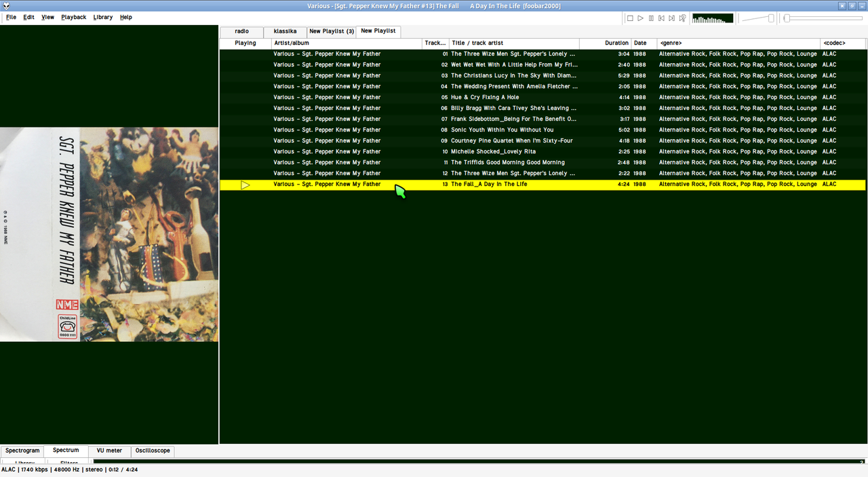
Task: Click the foobar2000 window icon in title bar
Action: click(7, 5)
